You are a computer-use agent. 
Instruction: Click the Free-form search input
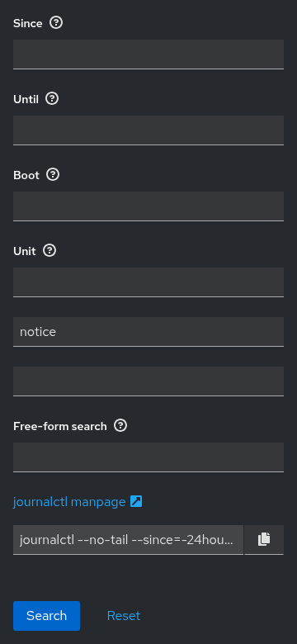coord(148,457)
